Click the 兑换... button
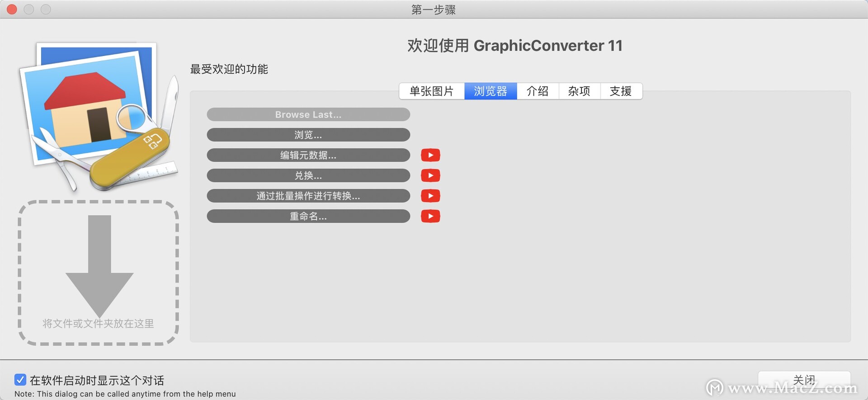Screen dimensions: 868x400 [308, 175]
